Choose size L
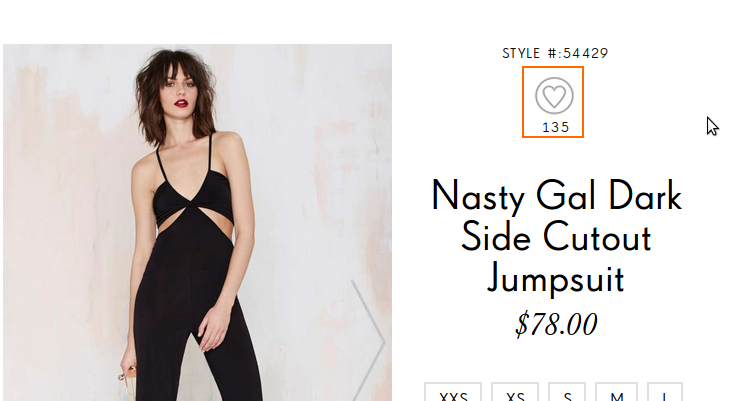This screenshot has height=401, width=733. coord(665,393)
